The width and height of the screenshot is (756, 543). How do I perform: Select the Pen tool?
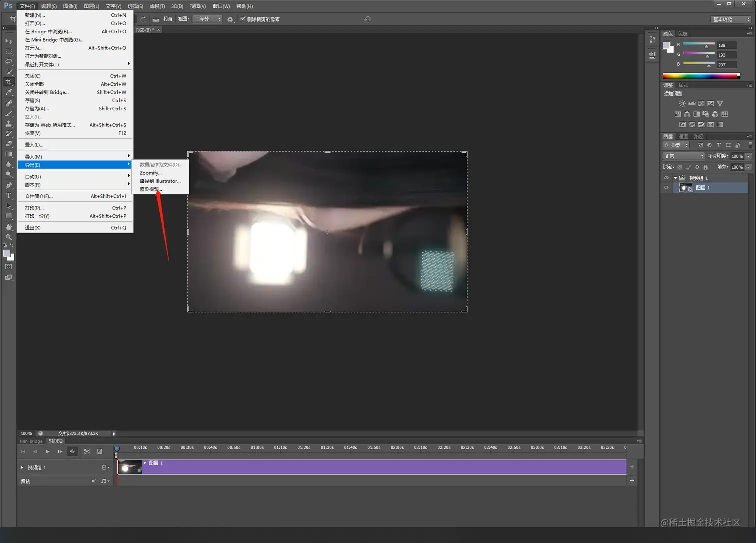[x=9, y=185]
